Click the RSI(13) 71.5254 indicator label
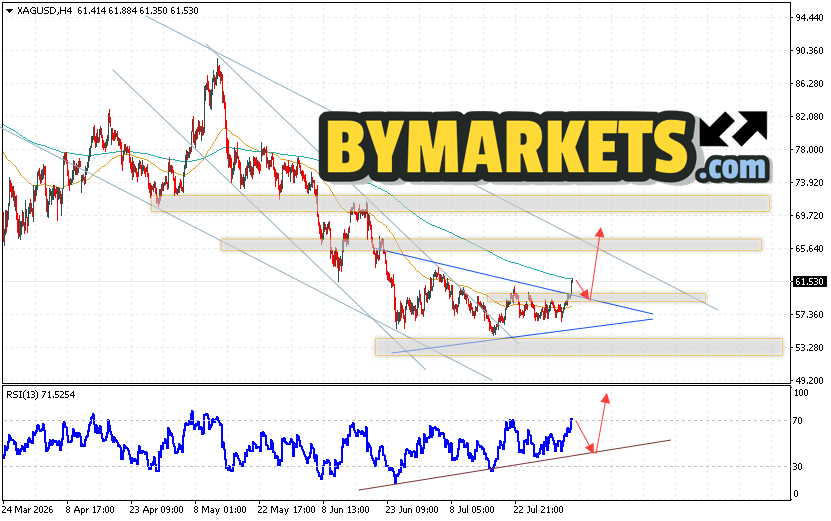Viewport: 831px width, 521px height. 41,395
